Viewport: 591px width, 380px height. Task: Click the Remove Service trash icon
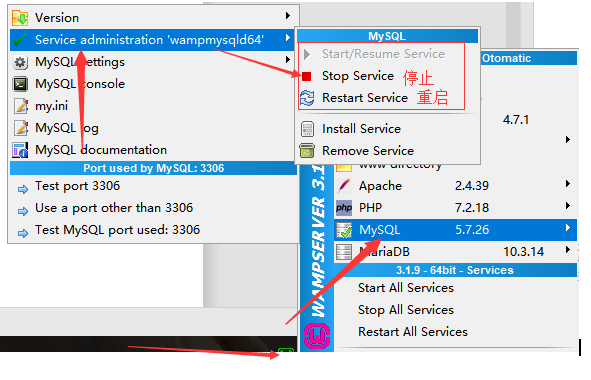coord(307,150)
